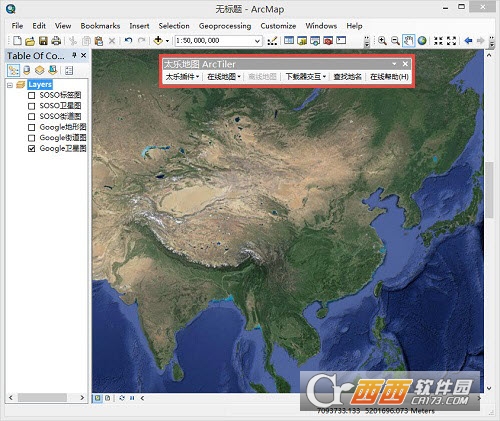
Task: Switch to List By Source view icon
Action: pos(27,70)
